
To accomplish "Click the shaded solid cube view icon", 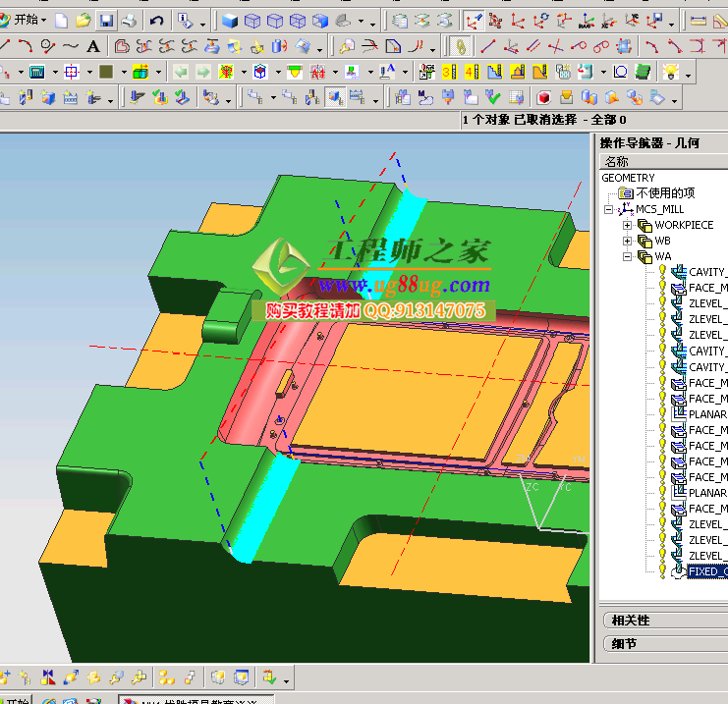I will (230, 21).
